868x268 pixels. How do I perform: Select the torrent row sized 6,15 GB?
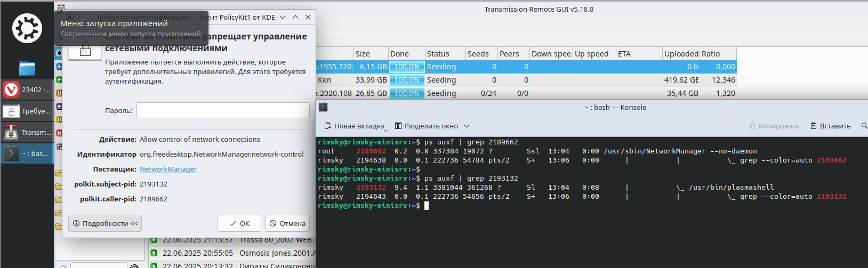526,67
